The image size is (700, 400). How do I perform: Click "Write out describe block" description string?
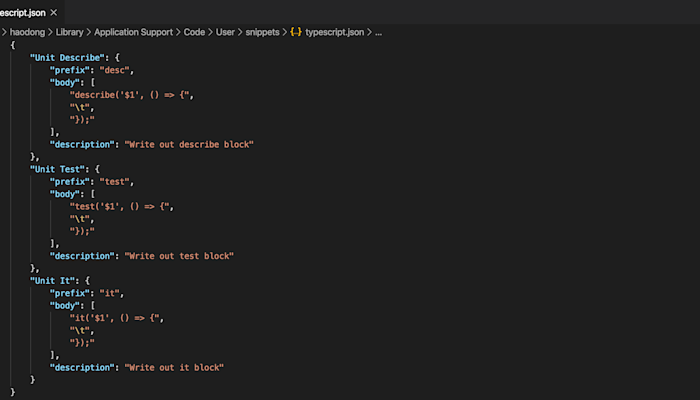coord(189,144)
